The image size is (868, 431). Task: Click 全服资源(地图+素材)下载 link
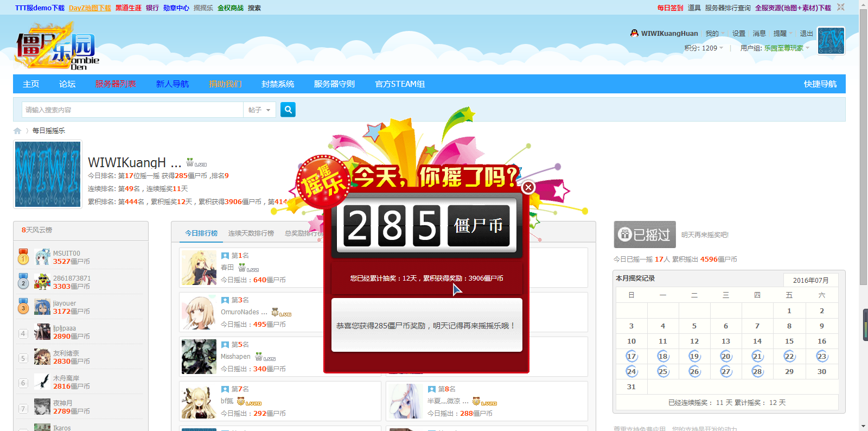pos(793,8)
